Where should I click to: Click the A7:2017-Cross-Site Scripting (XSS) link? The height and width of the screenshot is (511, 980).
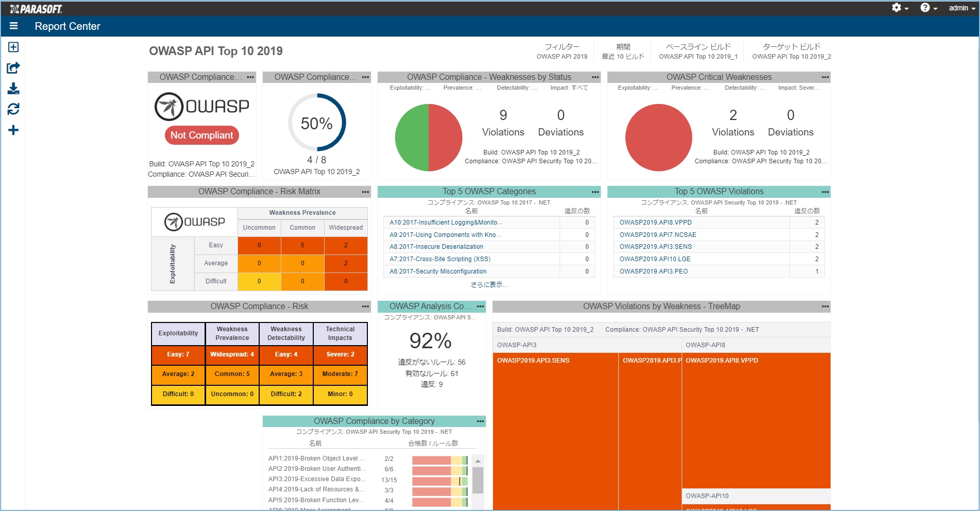click(x=440, y=259)
